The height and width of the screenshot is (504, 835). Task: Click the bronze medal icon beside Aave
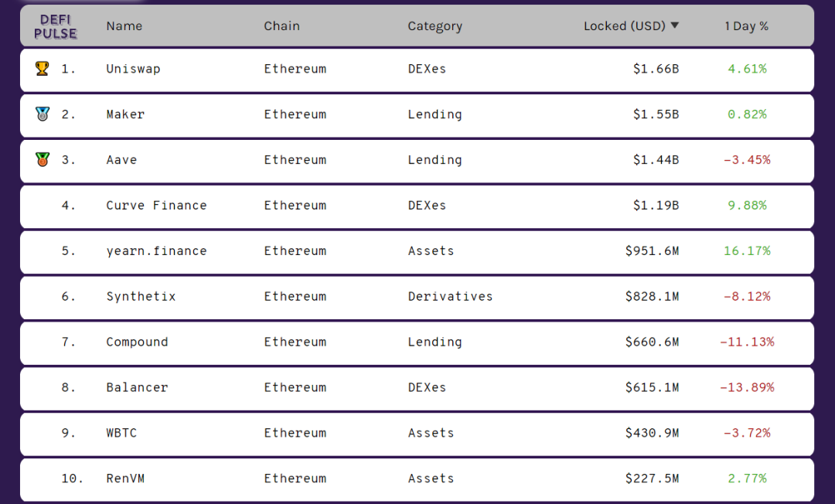pyautogui.click(x=43, y=160)
